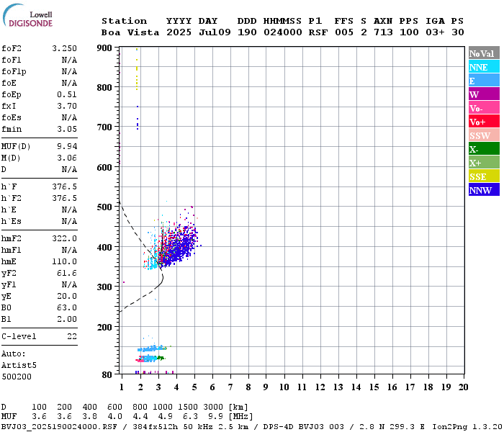Choose the X- dark green legend swatch
504x432 pixels.
point(484,149)
